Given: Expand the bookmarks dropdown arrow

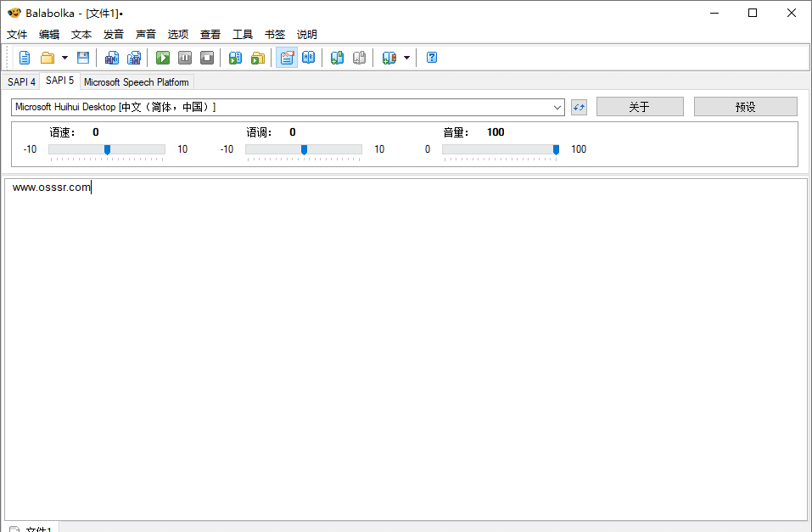Looking at the screenshot, I should click(x=406, y=58).
